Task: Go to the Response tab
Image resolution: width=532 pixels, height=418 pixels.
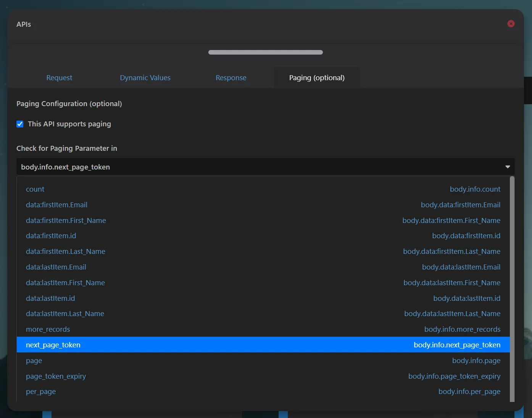Action: pos(231,77)
